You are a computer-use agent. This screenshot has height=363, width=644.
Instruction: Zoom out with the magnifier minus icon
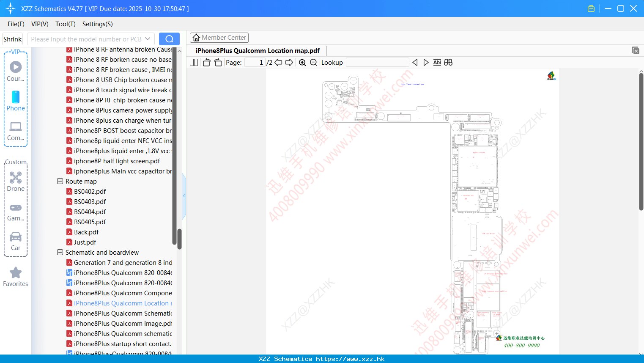tap(313, 62)
